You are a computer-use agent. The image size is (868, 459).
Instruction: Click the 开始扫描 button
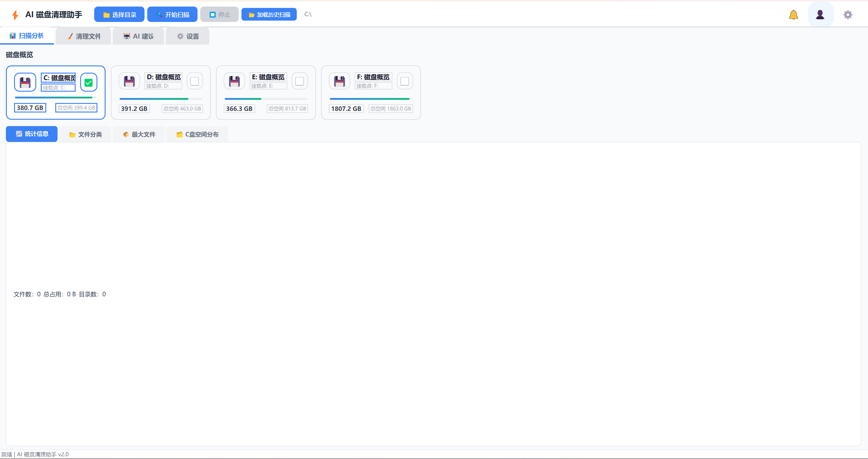[172, 14]
